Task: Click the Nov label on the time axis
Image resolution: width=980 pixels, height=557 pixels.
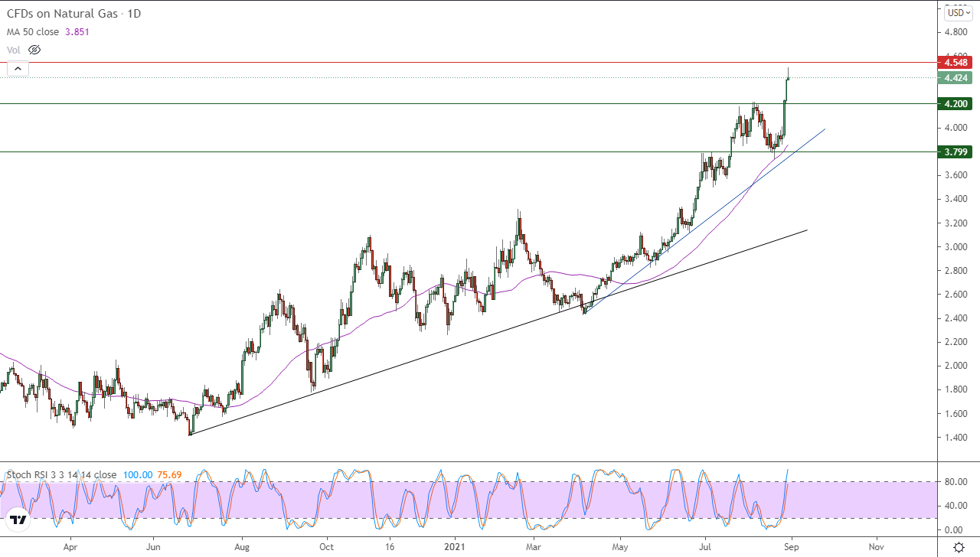Action: point(877,548)
